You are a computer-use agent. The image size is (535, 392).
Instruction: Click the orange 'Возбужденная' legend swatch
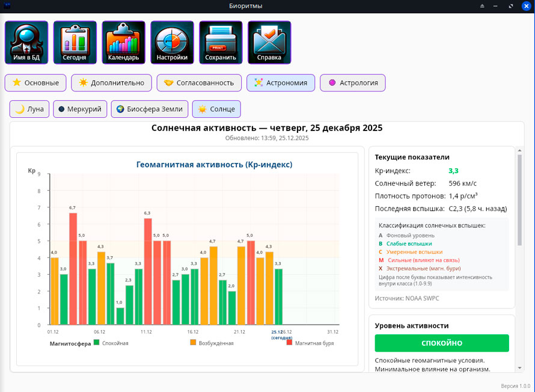click(193, 343)
